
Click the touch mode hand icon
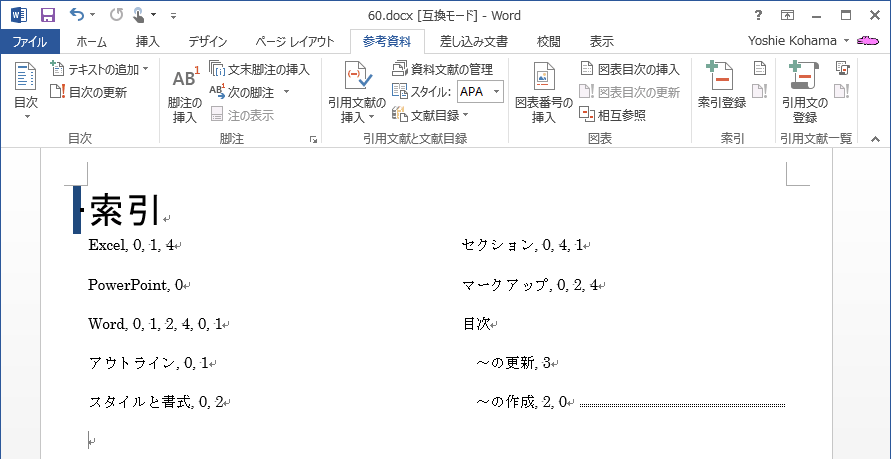(139, 15)
